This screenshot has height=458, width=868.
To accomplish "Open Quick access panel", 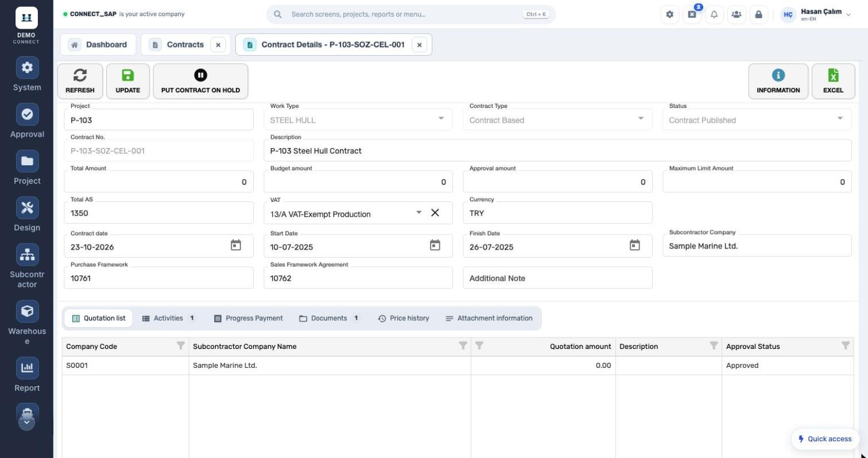I will pyautogui.click(x=825, y=439).
